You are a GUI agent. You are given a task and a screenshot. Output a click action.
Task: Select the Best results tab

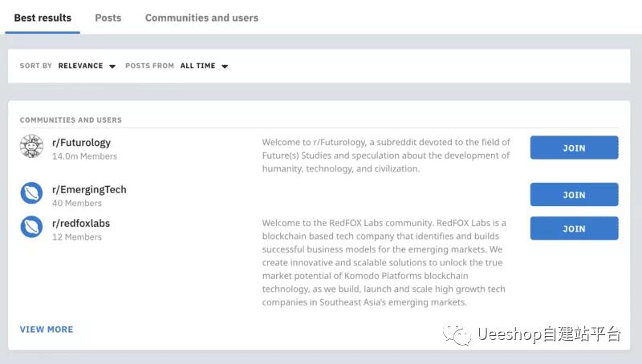(43, 18)
